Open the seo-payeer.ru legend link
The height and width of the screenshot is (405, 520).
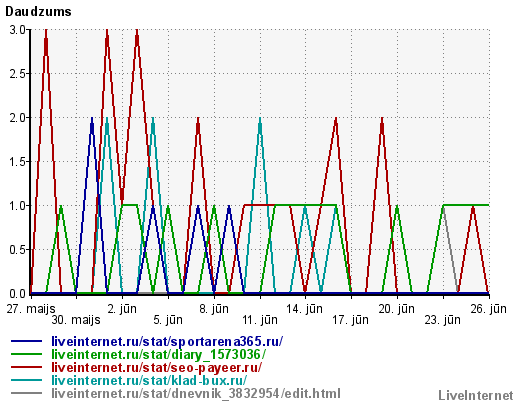click(156, 367)
